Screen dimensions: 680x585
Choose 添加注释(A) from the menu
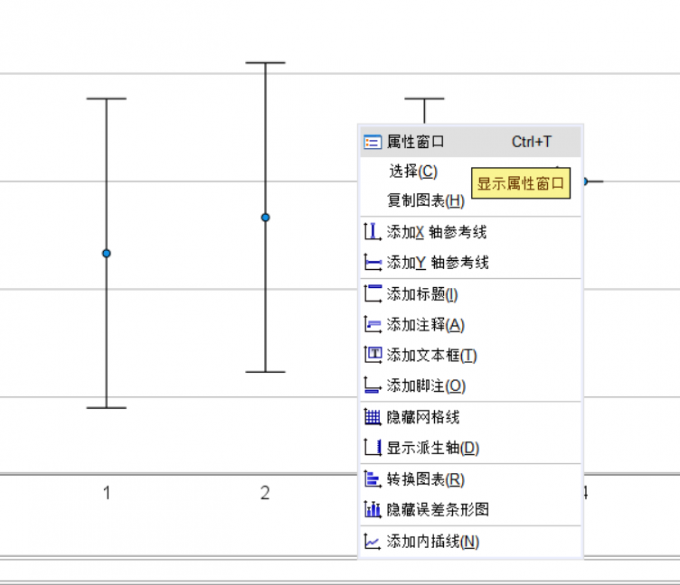coord(471,325)
